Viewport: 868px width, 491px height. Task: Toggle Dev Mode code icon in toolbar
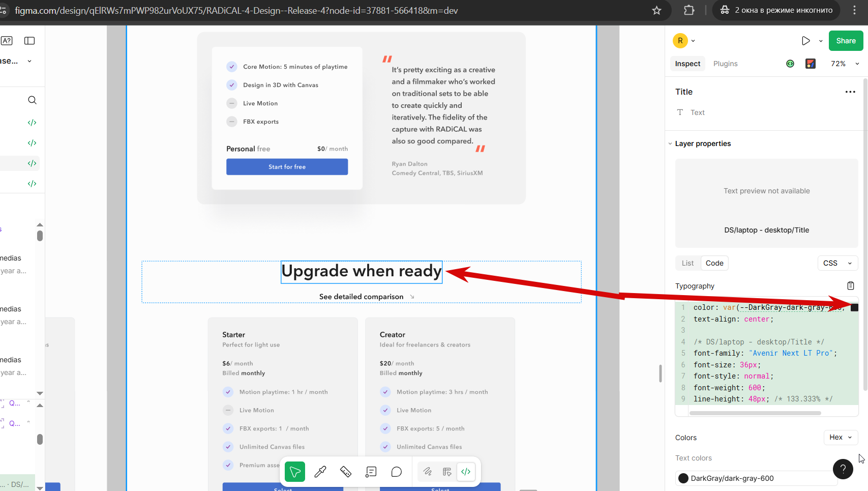click(x=466, y=472)
